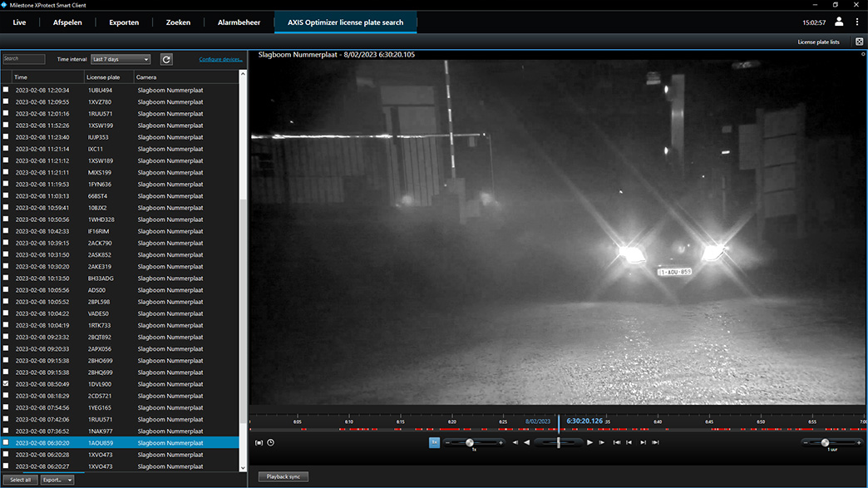Screen dimensions: 868x488
Task: Check the box for plate 668ST4
Action: pos(6,195)
